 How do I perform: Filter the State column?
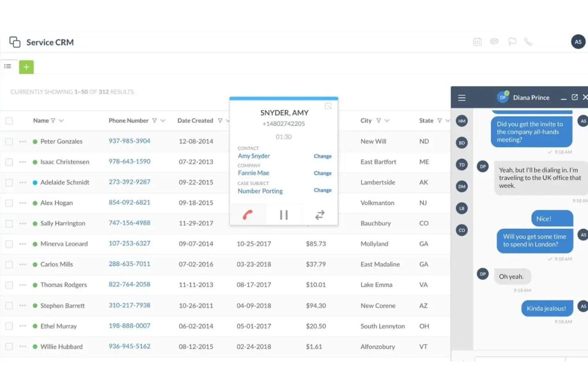tap(439, 121)
